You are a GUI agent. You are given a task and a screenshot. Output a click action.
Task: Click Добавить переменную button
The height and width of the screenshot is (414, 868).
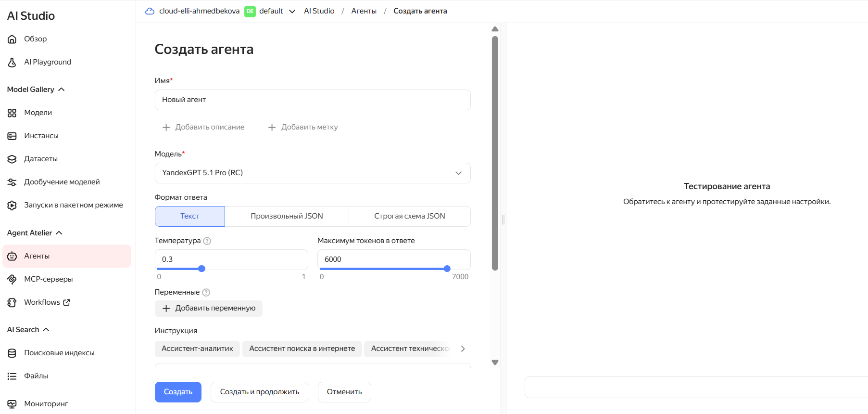209,308
